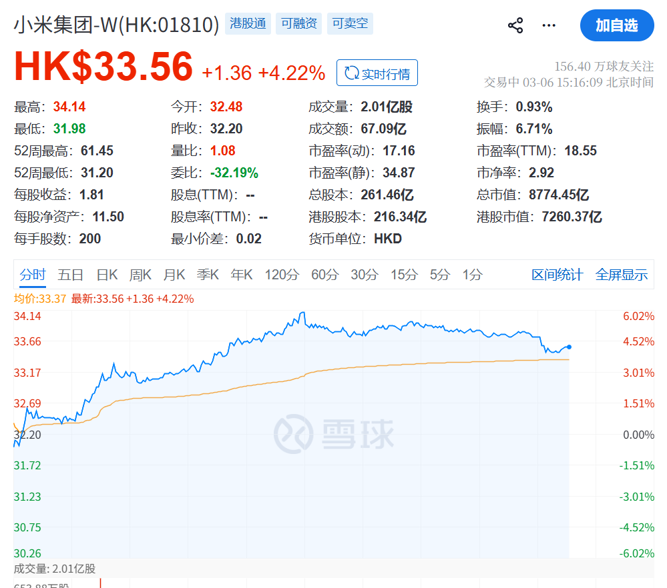
Task: Click the 港股通 tag
Action: tap(248, 25)
